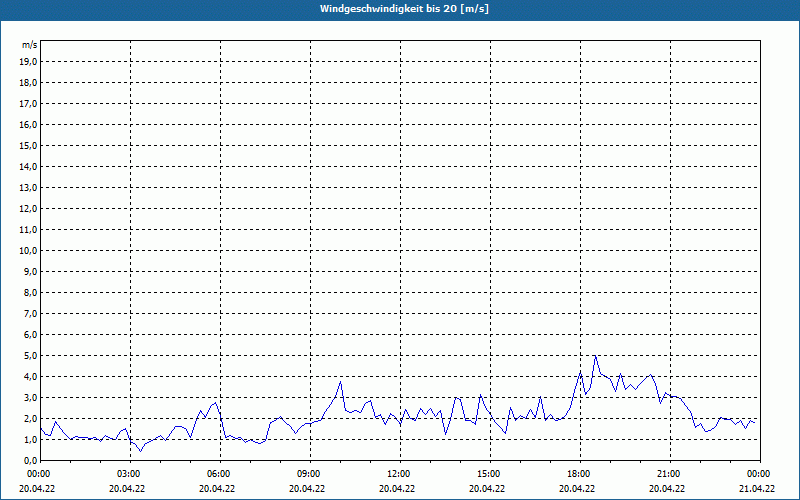Viewport: 800px width, 500px height.
Task: Select the "20.04.22" date under 09:00
Action: point(307,489)
